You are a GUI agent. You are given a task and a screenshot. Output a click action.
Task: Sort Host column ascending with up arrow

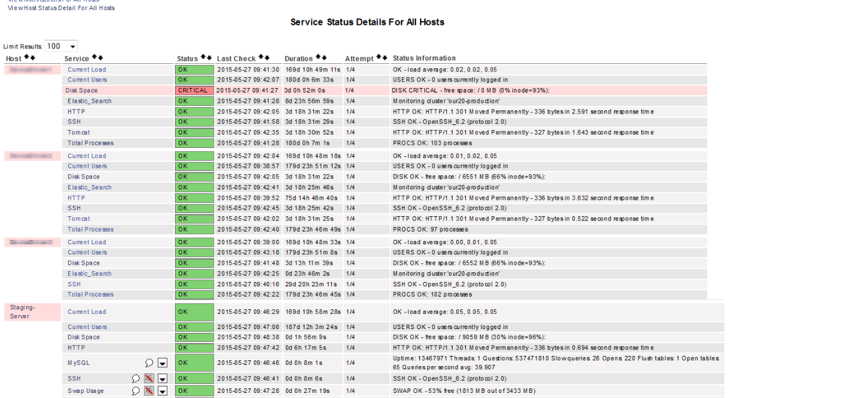coord(27,58)
